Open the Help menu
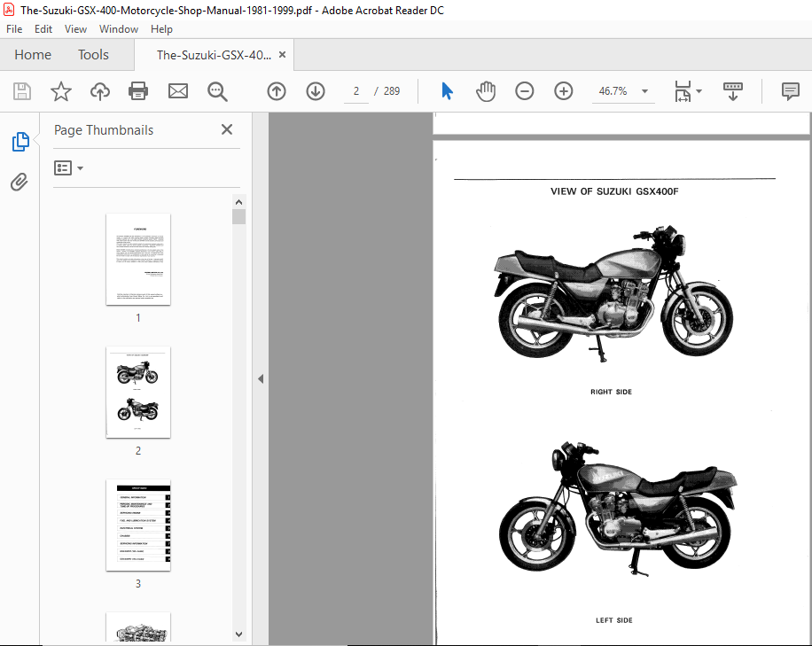812x646 pixels. [161, 29]
